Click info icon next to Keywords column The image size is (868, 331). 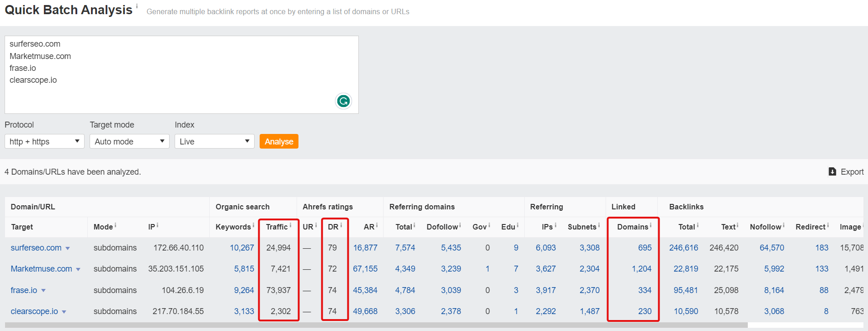click(253, 225)
